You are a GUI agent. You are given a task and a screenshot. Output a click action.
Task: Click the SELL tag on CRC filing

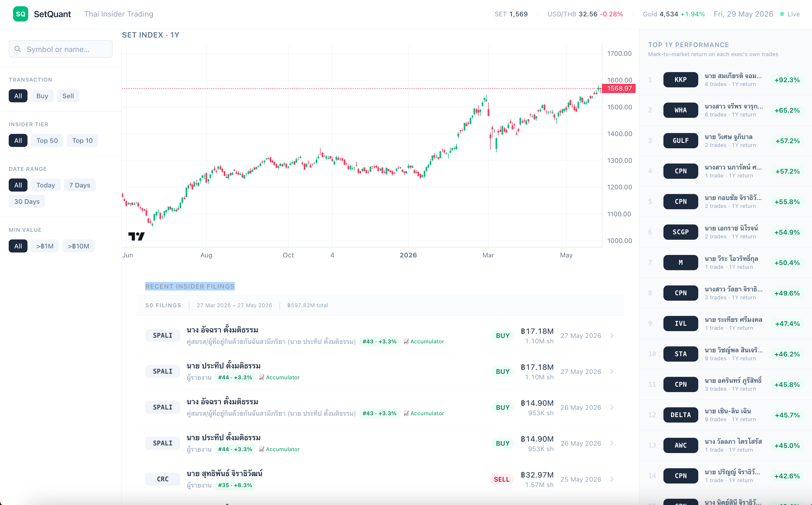tap(502, 479)
